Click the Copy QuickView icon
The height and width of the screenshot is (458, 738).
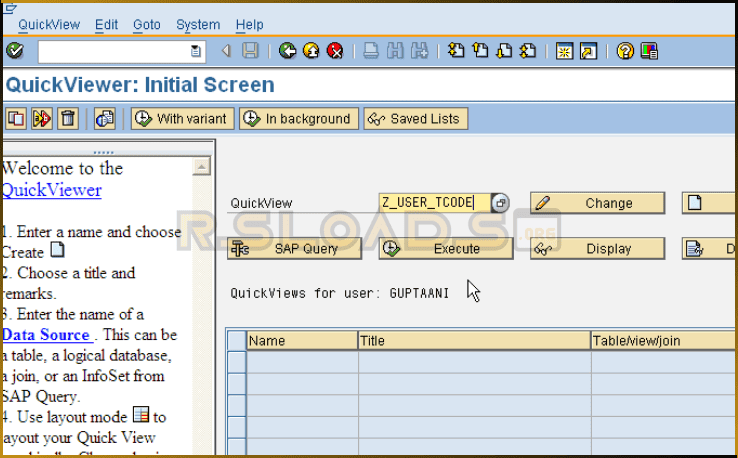(x=16, y=119)
